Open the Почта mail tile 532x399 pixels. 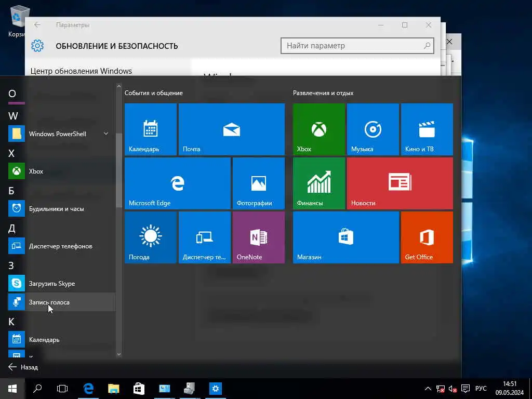(231, 129)
